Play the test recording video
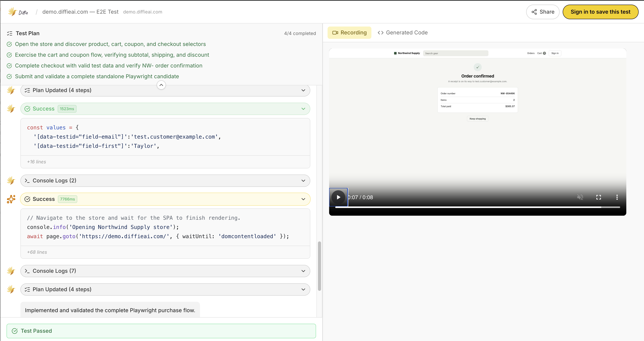644x341 pixels. [338, 197]
